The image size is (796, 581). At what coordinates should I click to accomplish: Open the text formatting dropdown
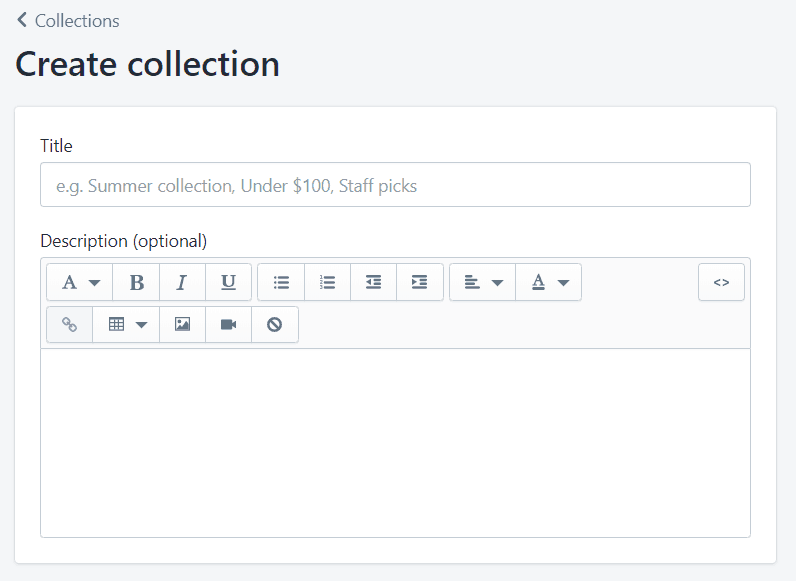80,282
